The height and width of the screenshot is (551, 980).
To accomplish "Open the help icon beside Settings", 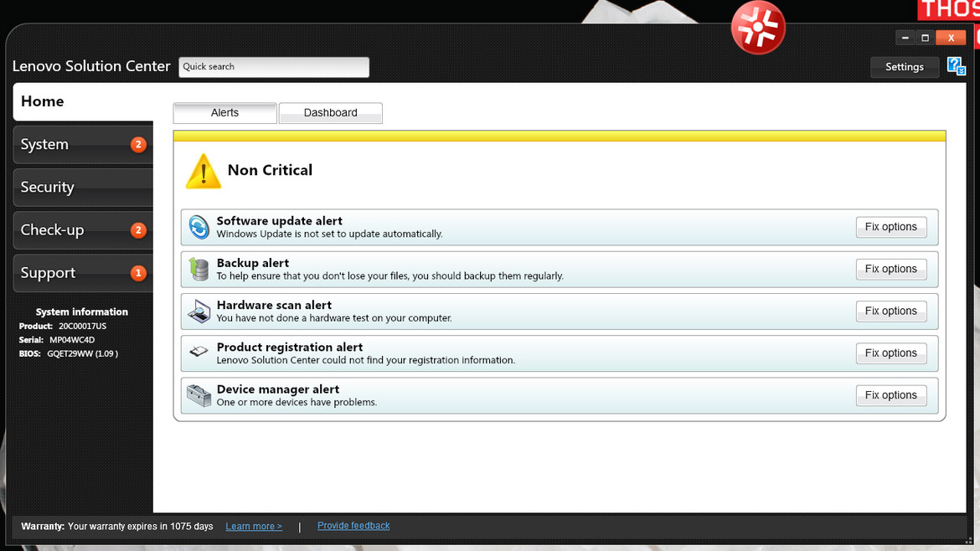I will pyautogui.click(x=956, y=66).
